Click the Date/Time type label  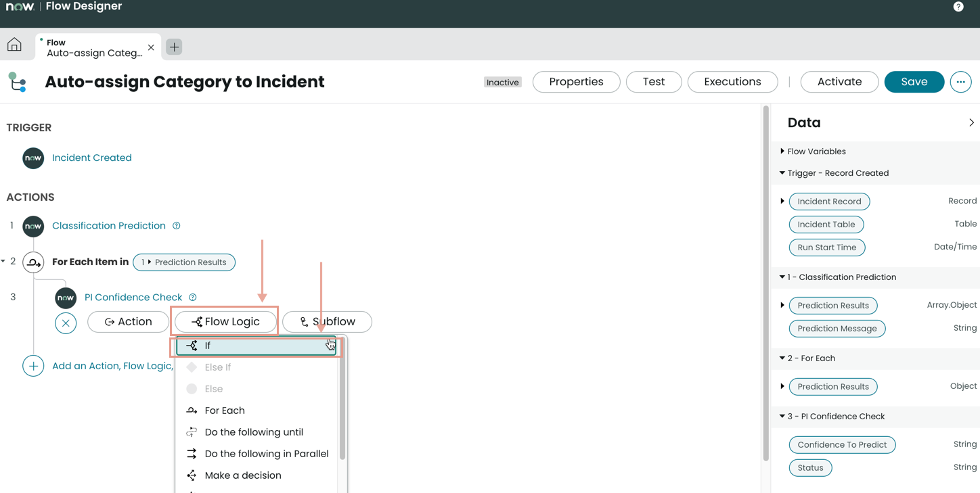coord(955,247)
